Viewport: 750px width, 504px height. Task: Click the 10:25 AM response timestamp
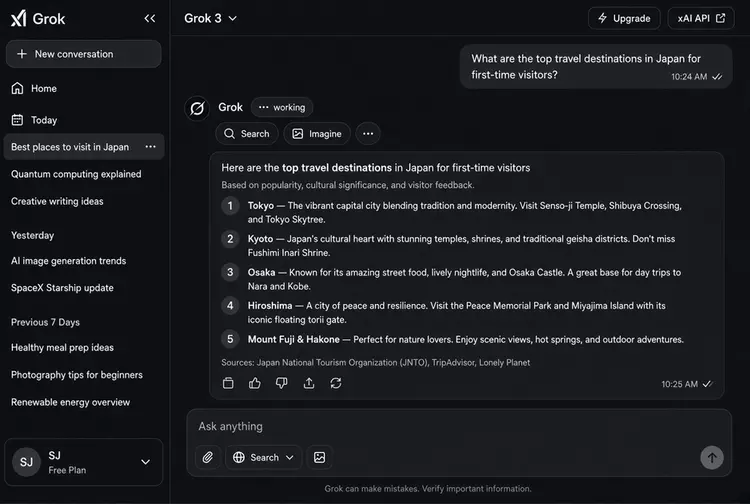680,384
